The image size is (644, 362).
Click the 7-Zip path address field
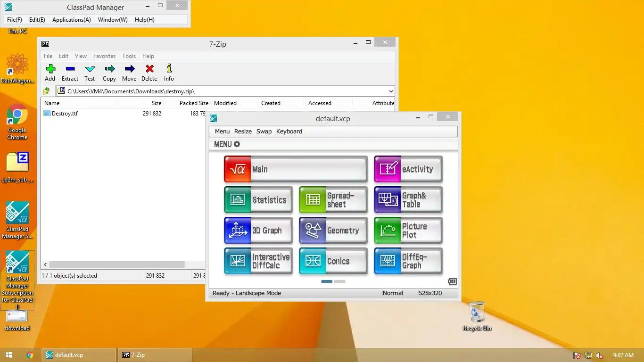[225, 91]
